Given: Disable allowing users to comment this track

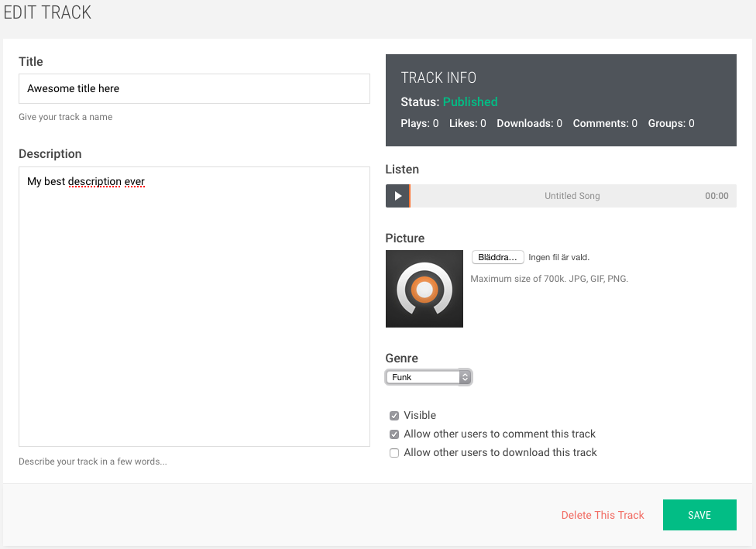Looking at the screenshot, I should [394, 434].
